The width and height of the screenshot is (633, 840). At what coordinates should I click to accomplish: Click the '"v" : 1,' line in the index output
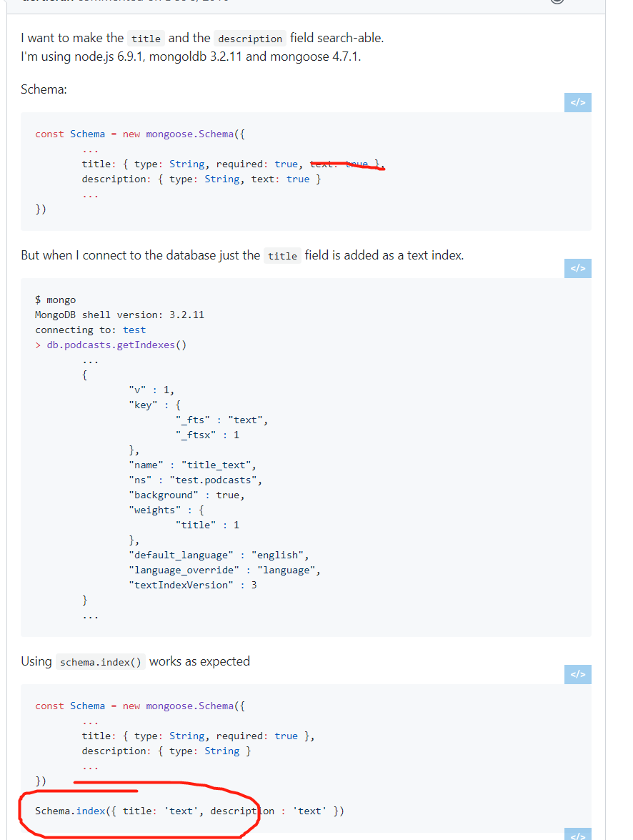[x=151, y=390]
